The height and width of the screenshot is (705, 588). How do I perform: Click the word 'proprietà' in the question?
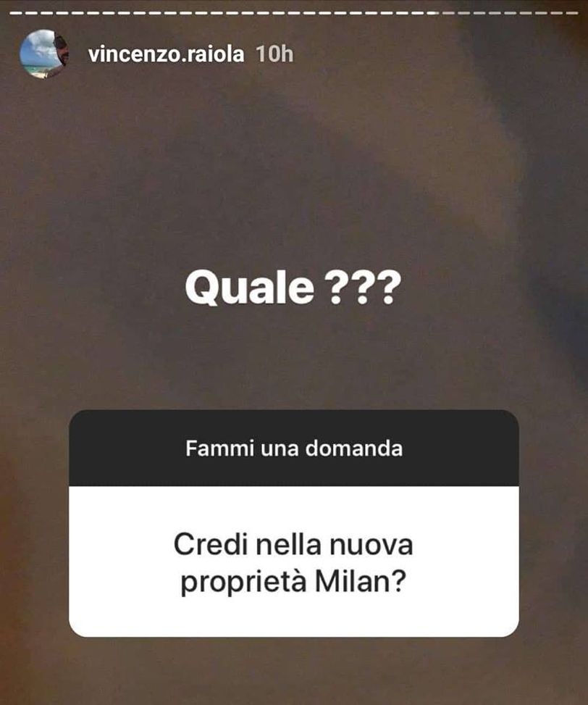click(244, 583)
